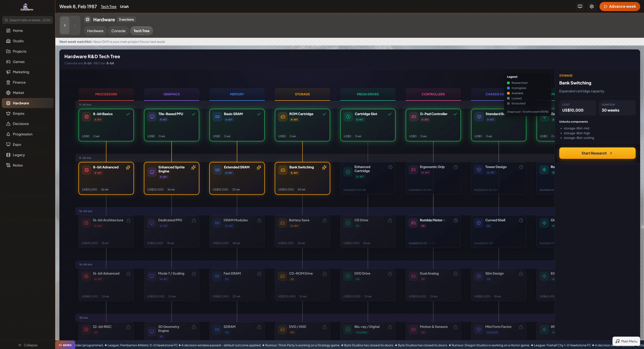Select the Extended SRAM tech node
644x349 pixels.
pyautogui.click(x=237, y=178)
